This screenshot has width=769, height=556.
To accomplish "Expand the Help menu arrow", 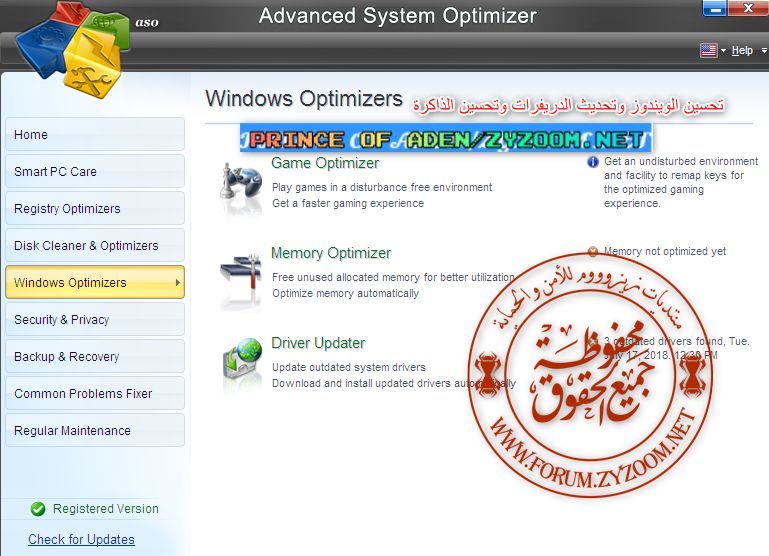I will point(764,51).
